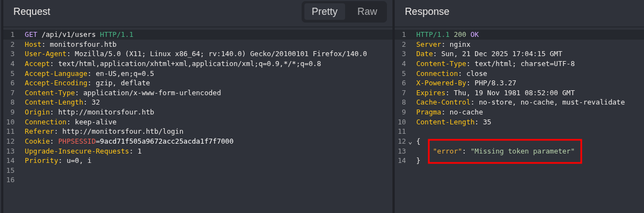Click the Origin header line
The height and width of the screenshot is (213, 644).
[89, 112]
